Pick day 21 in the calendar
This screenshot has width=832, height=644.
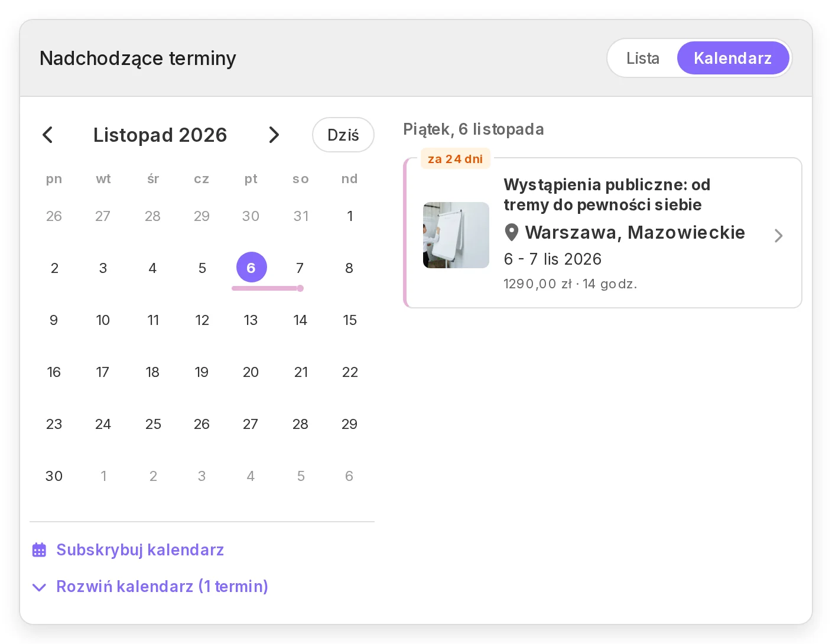tap(301, 372)
